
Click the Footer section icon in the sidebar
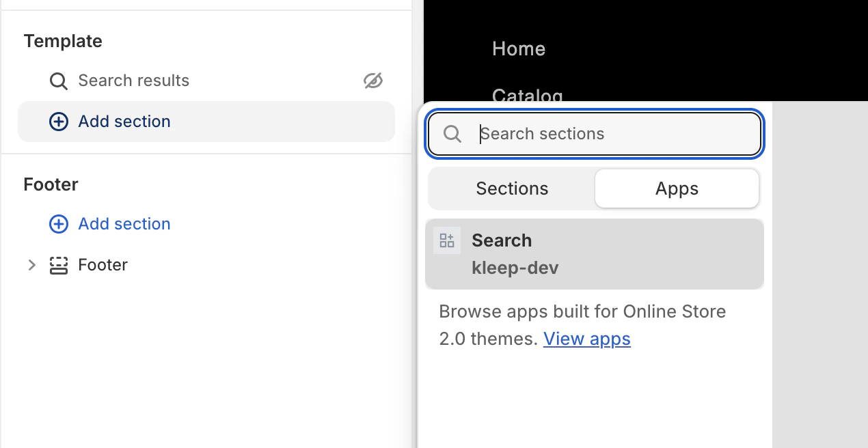tap(59, 265)
